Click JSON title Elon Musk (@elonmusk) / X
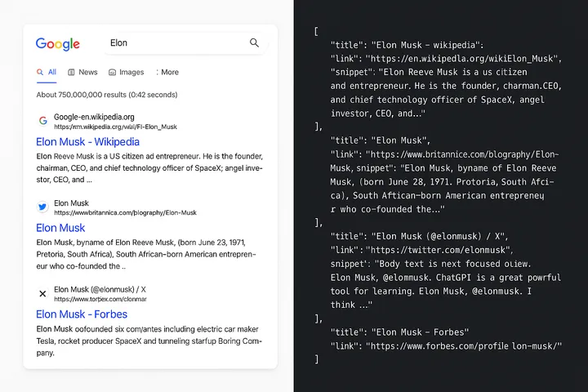This screenshot has width=588, height=392. click(x=419, y=236)
